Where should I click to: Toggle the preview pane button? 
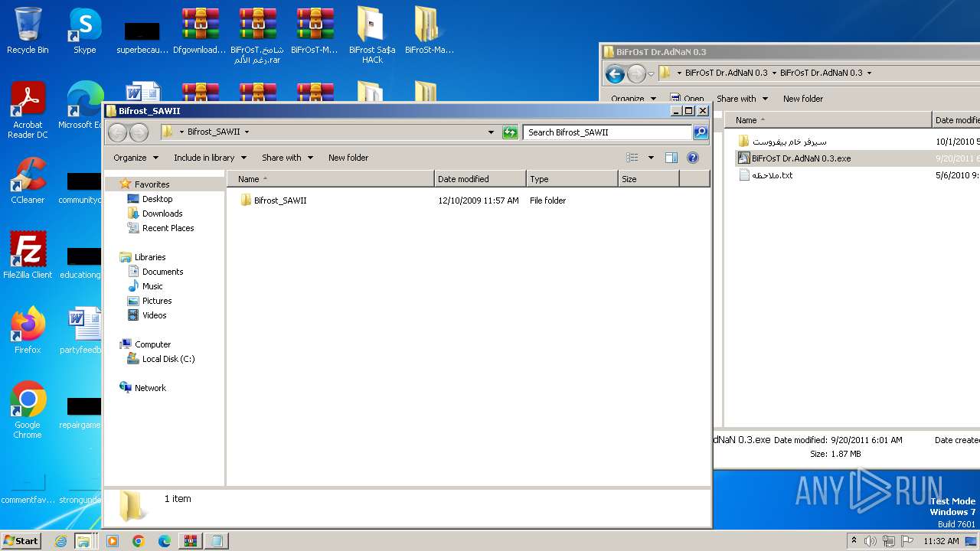pyautogui.click(x=671, y=158)
